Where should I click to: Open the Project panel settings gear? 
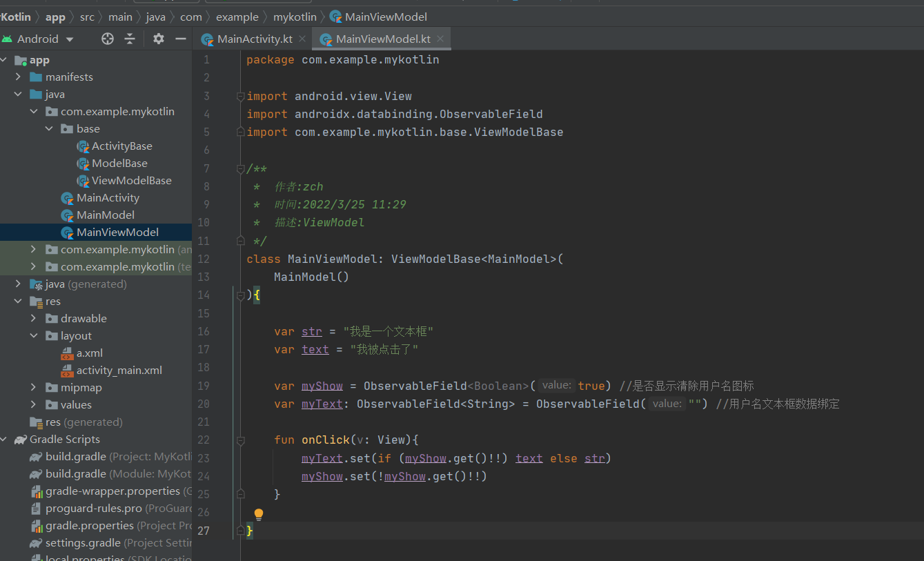(x=158, y=39)
